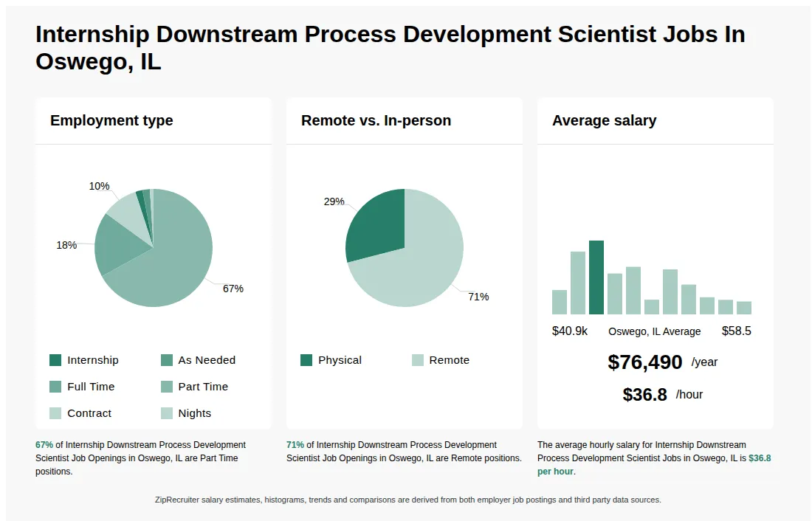Click the As Needed legend swatch
Viewport: 812px width, 521px height.
tap(167, 360)
